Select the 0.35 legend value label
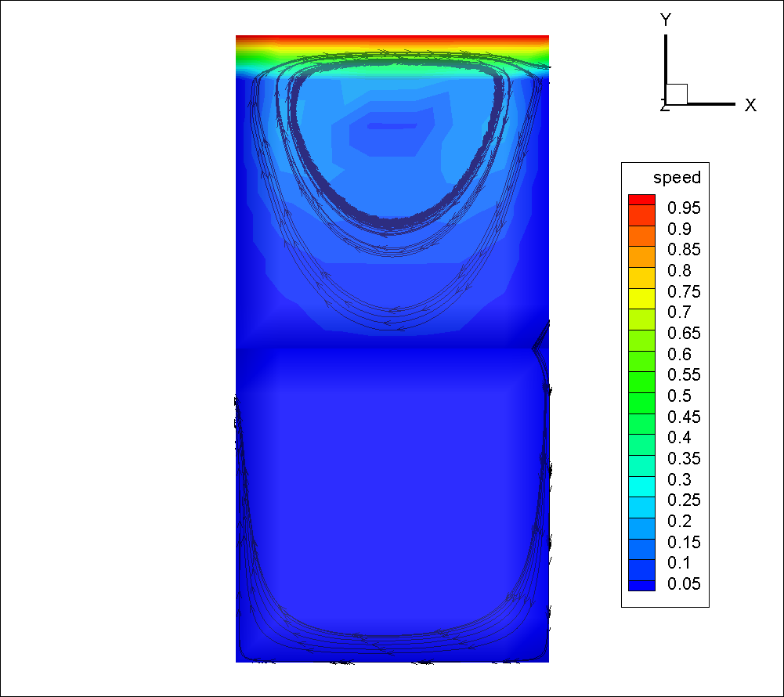Screen dimensions: 784x697 pos(684,458)
